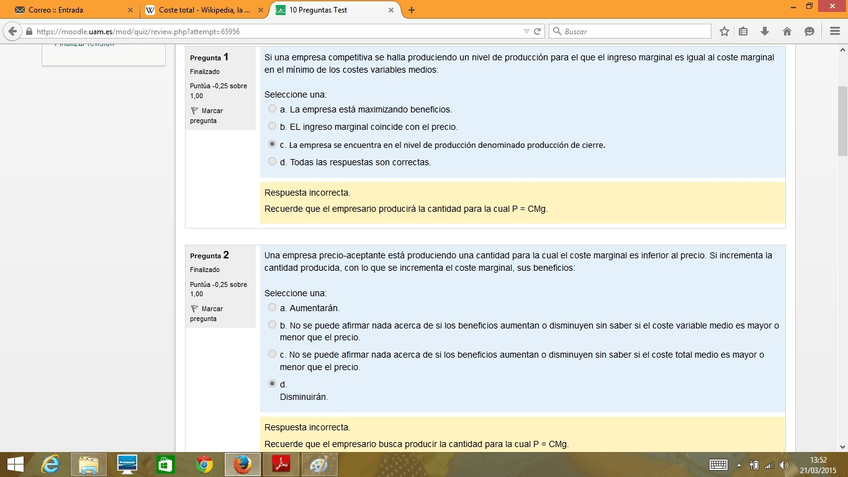Viewport: 848px width, 477px height.
Task: Switch to Coste total - Wikipedia tab
Action: (x=204, y=10)
